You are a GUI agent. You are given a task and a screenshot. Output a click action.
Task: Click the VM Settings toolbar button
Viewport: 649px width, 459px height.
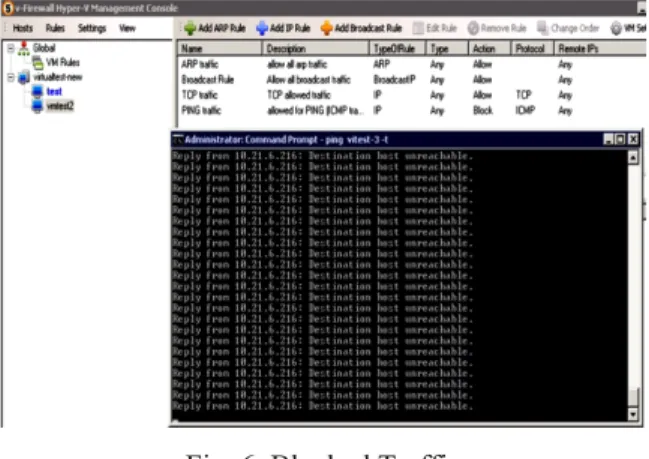pos(627,28)
